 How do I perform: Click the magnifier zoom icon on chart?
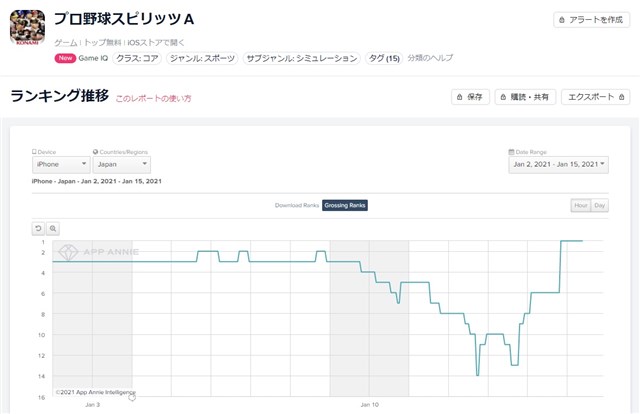click(53, 228)
